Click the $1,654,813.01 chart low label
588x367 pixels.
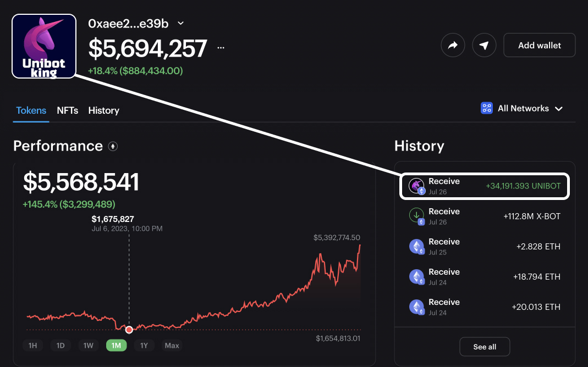[x=338, y=338]
